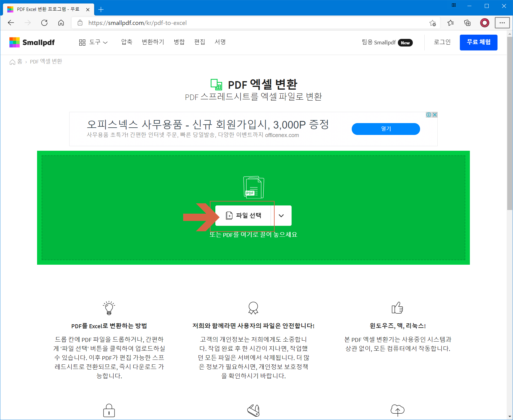Click the Swiss knife icon at bottom
Screen dimensions: 513x420
(253, 410)
